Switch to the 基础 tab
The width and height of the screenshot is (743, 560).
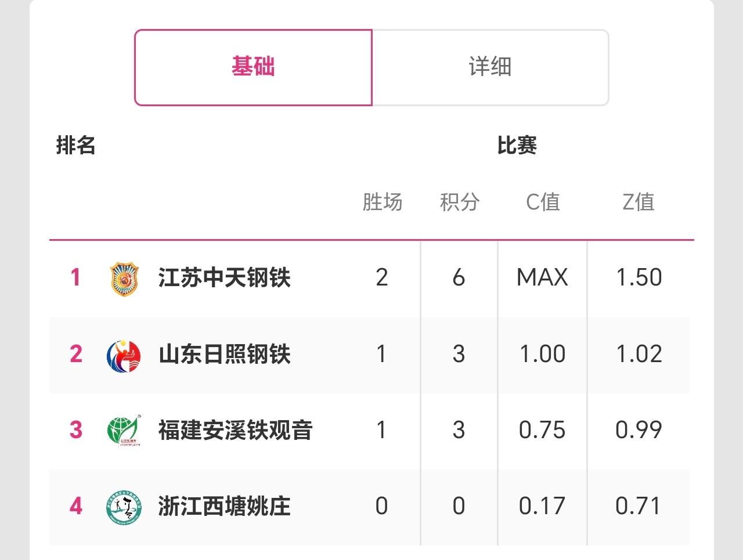point(253,67)
